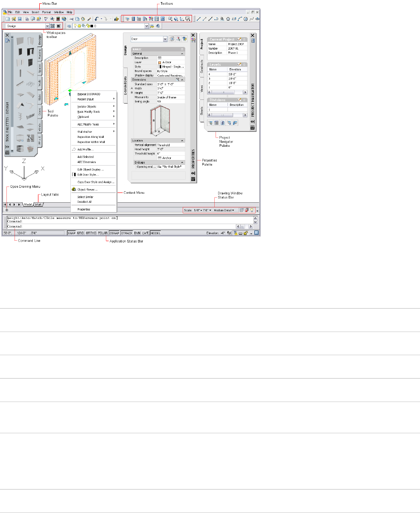420x513 pixels.
Task: Toggle OTRACK in status bar
Action: click(126, 233)
